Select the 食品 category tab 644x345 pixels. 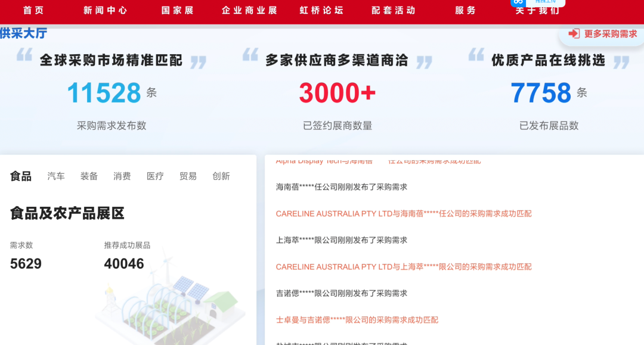tap(20, 176)
